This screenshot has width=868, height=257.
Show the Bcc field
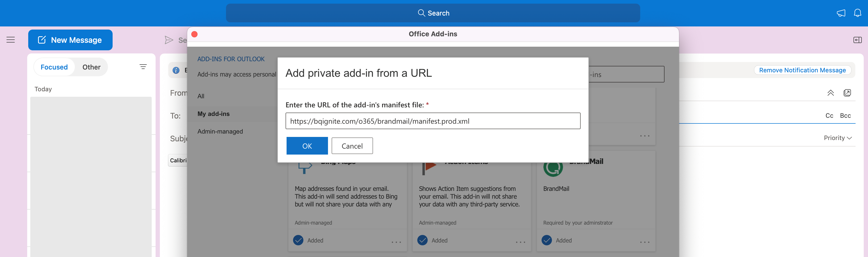[845, 115]
